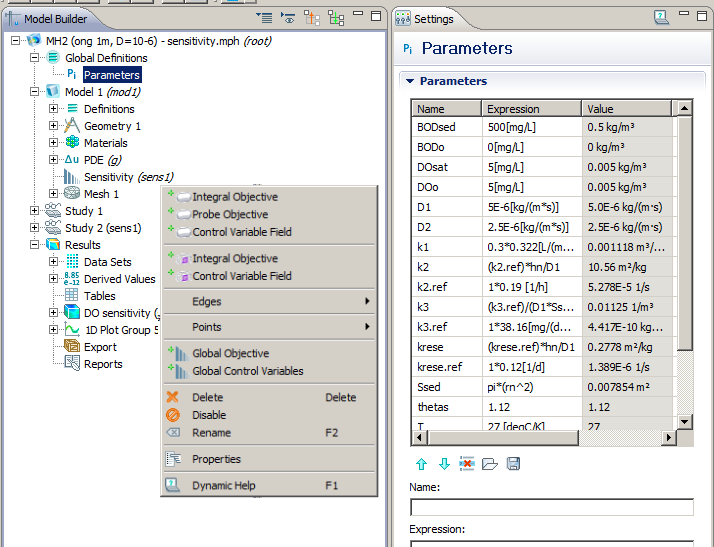Click the Move Up arrow icon
Viewport: 714px width, 547px height.
[421, 464]
